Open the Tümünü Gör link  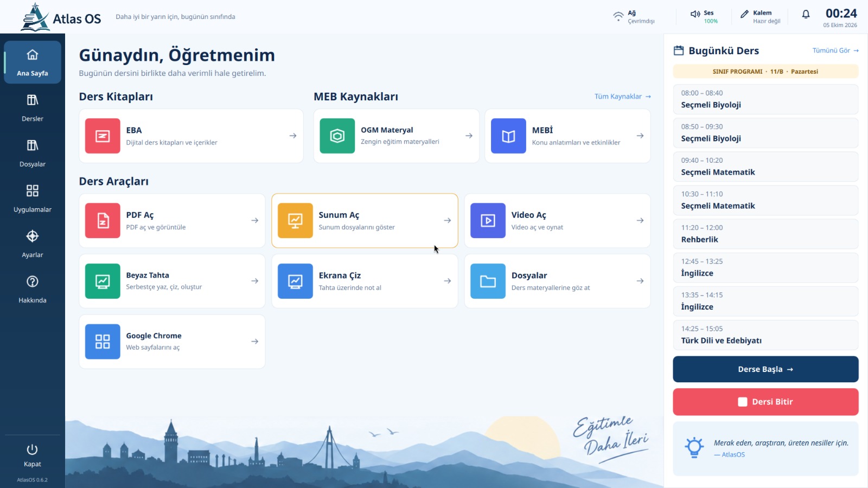(835, 50)
